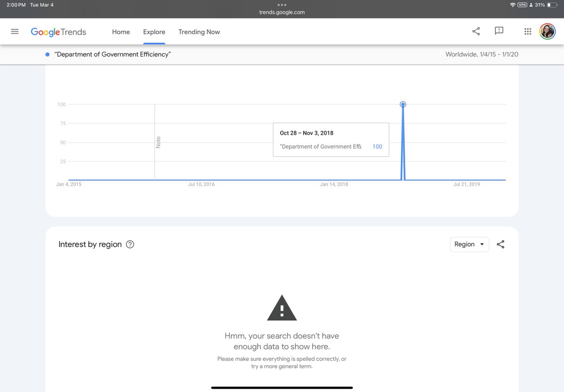Tap the Wi-Fi status icon
Image resolution: width=564 pixels, height=392 pixels.
(x=512, y=5)
